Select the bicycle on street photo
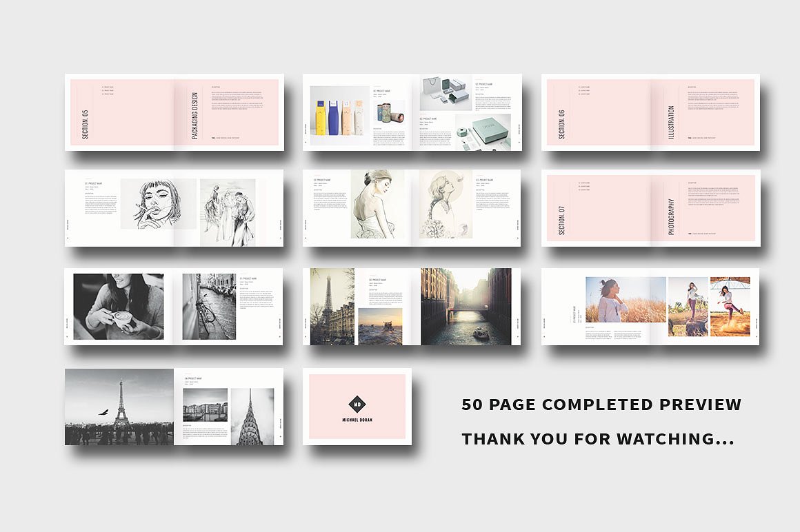Image resolution: width=800 pixels, height=532 pixels. pos(209,307)
